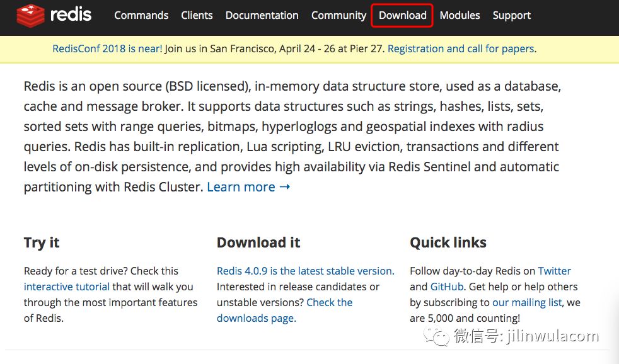The width and height of the screenshot is (619, 364).
Task: Click the redis wordmark in header
Action: coord(71,14)
